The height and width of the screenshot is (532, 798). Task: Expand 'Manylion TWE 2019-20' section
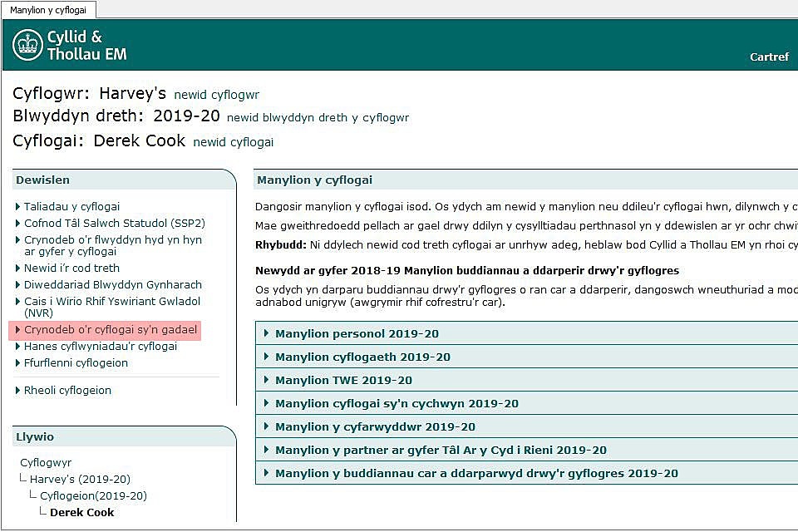coord(343,381)
